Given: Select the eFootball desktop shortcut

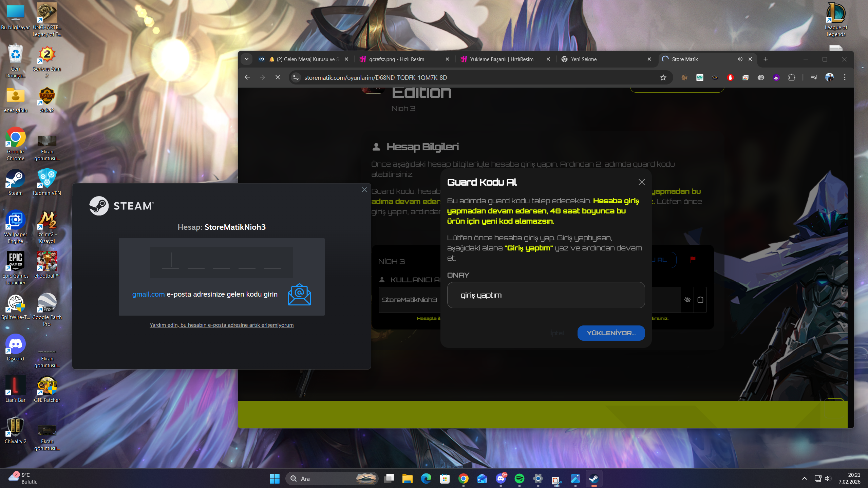Looking at the screenshot, I should coord(47,265).
